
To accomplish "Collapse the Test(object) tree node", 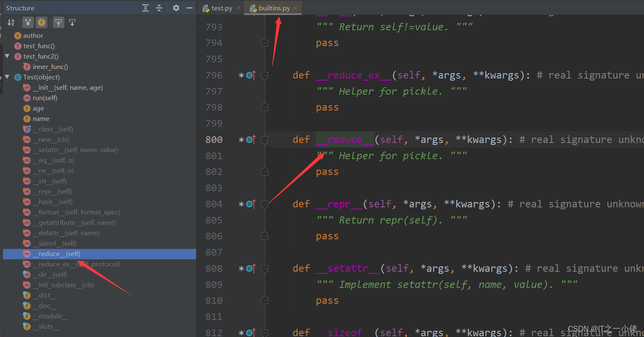I will pyautogui.click(x=7, y=77).
